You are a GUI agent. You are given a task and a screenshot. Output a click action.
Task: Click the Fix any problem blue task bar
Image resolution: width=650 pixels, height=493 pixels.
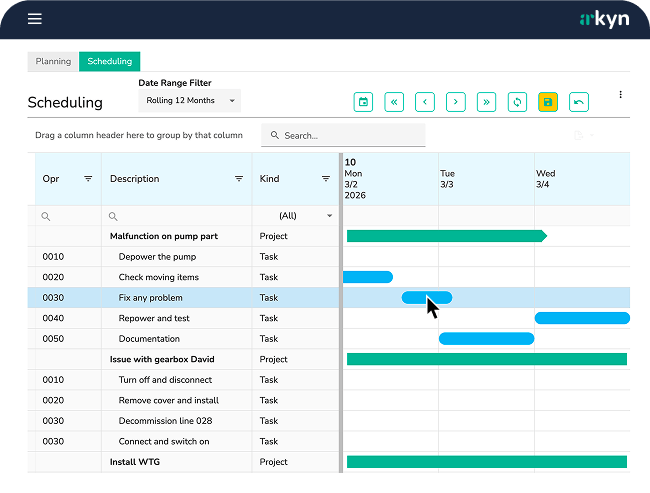point(427,297)
